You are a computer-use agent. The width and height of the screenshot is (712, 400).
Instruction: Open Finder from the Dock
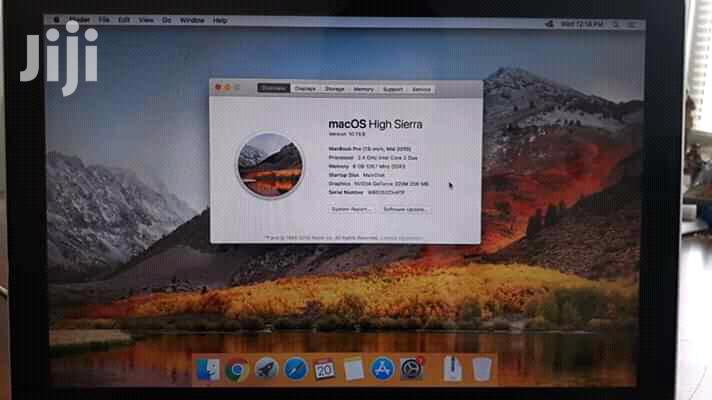point(208,369)
